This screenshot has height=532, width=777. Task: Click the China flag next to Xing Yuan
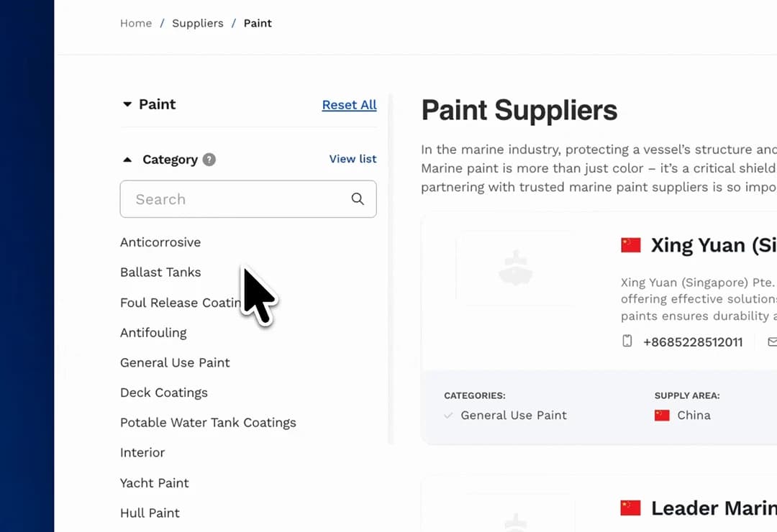point(631,245)
